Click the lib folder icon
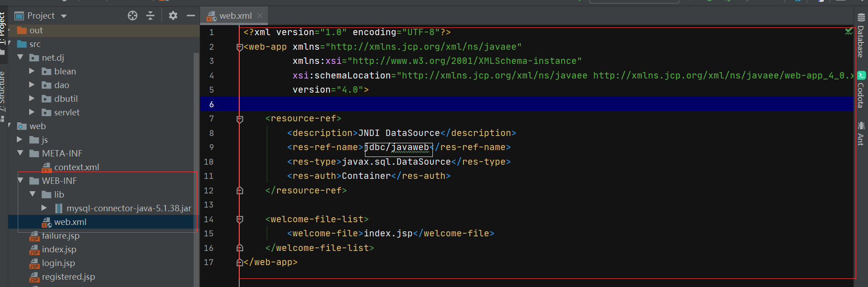Screen dimensions: 868x287 click(x=46, y=195)
